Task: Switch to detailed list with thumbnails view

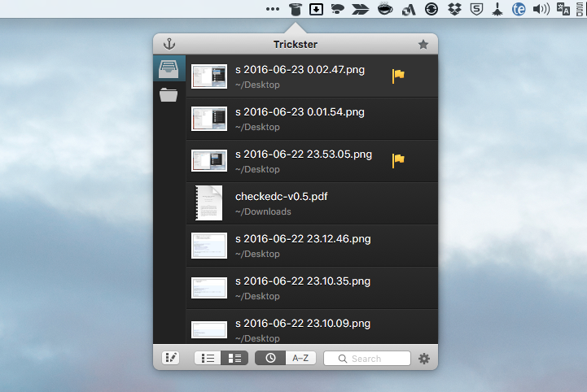Action: (x=234, y=359)
